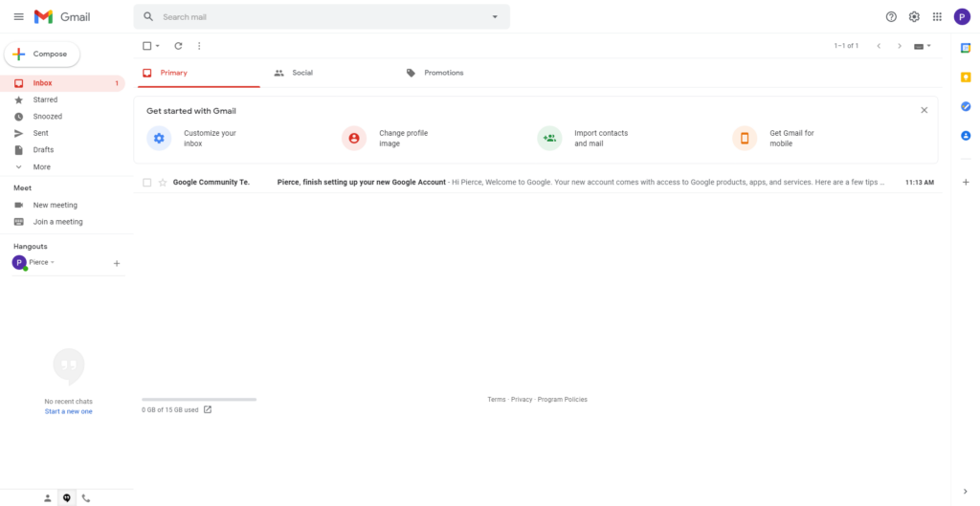Image resolution: width=980 pixels, height=506 pixels.
Task: Click the Start a new one link
Action: [x=68, y=411]
